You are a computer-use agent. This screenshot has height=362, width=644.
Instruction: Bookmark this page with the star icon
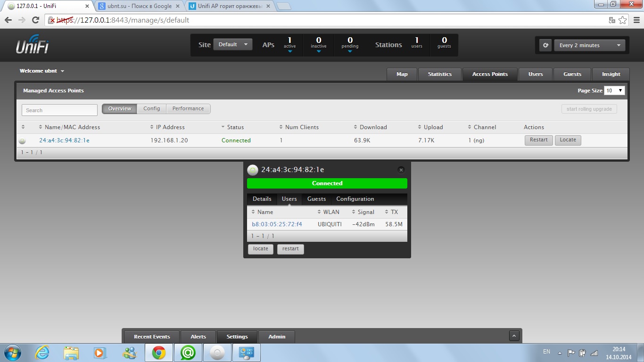(623, 20)
